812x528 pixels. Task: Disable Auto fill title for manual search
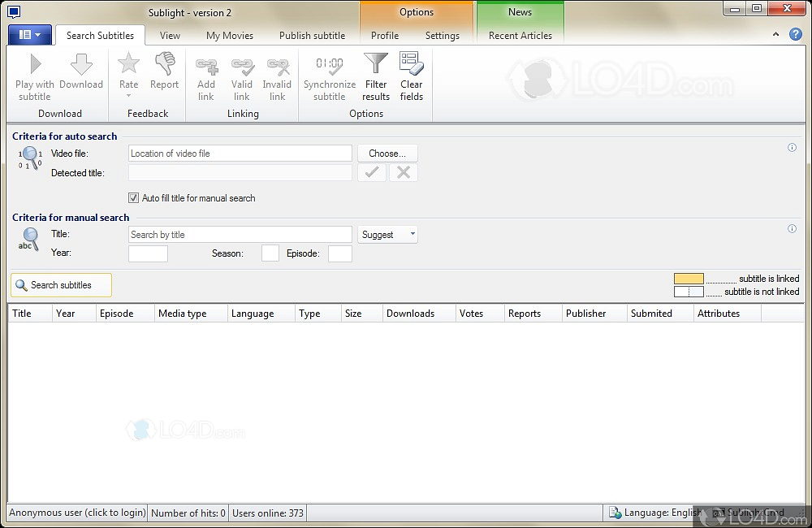pyautogui.click(x=133, y=198)
